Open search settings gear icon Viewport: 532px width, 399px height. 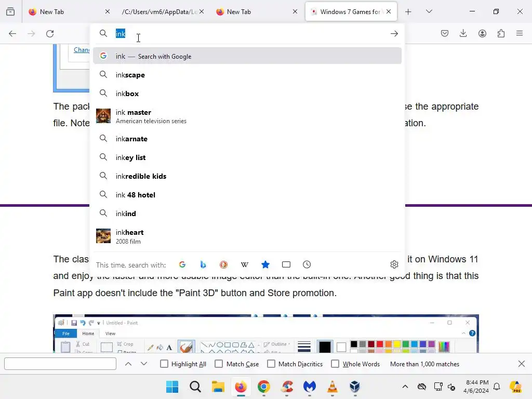pos(394,264)
